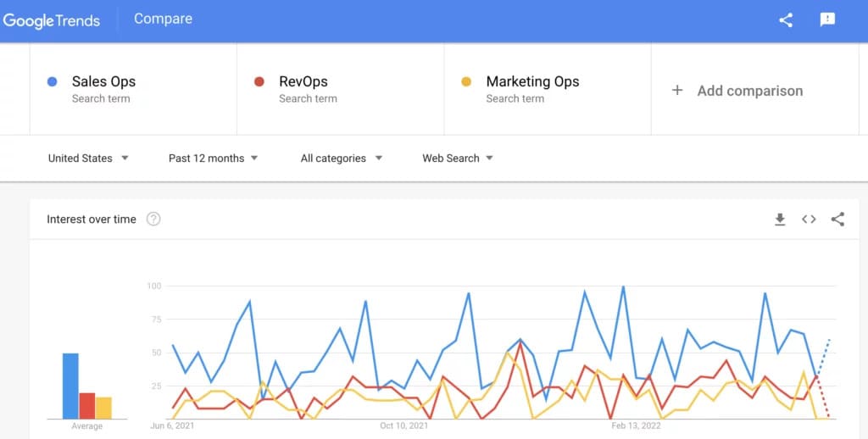Change the Web Search type dropdown
The height and width of the screenshot is (439, 868).
coord(458,158)
